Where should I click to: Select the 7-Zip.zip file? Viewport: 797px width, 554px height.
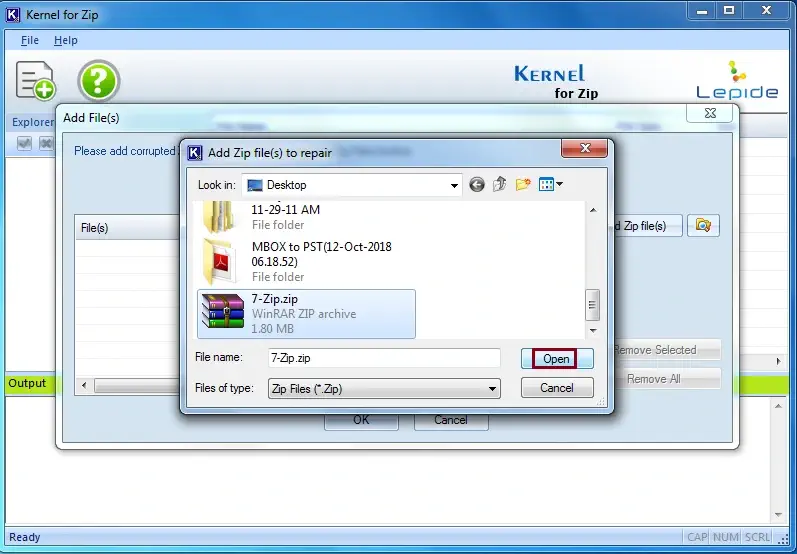coord(306,314)
